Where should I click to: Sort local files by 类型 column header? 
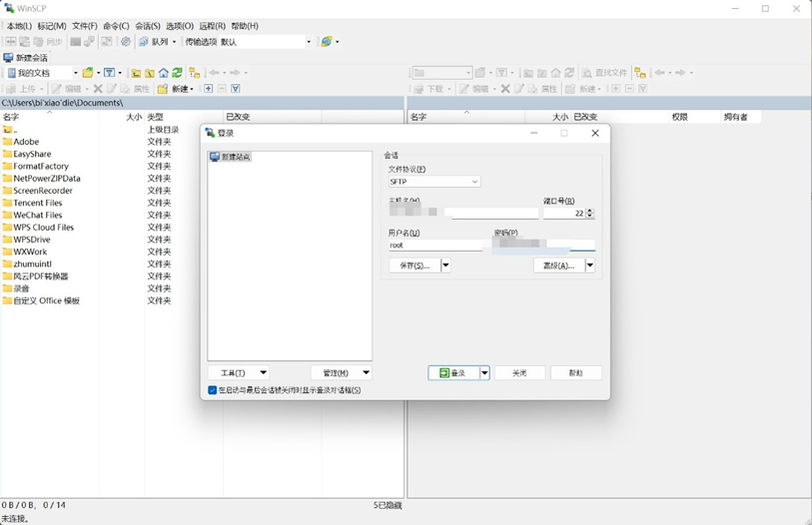(x=184, y=117)
